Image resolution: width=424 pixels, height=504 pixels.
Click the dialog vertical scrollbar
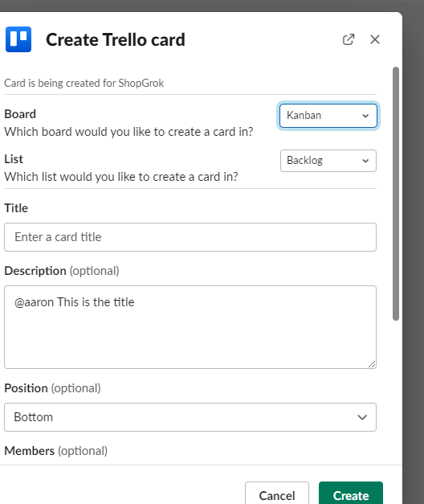click(396, 194)
